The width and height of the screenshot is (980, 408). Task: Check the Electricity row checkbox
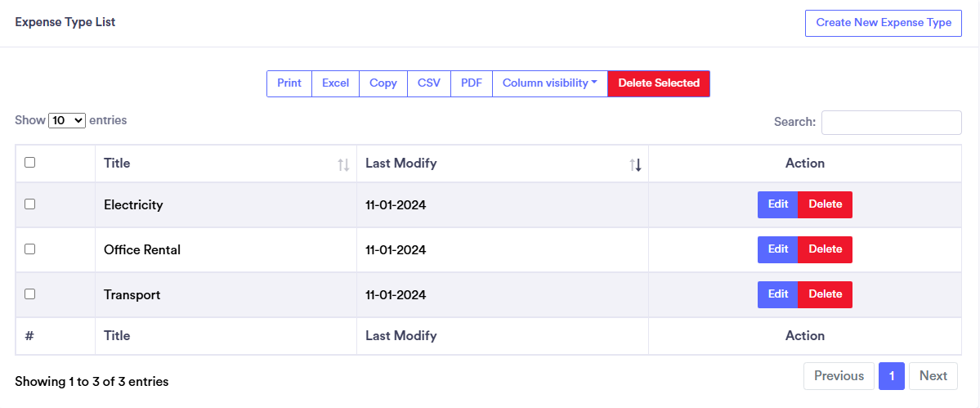pos(30,204)
